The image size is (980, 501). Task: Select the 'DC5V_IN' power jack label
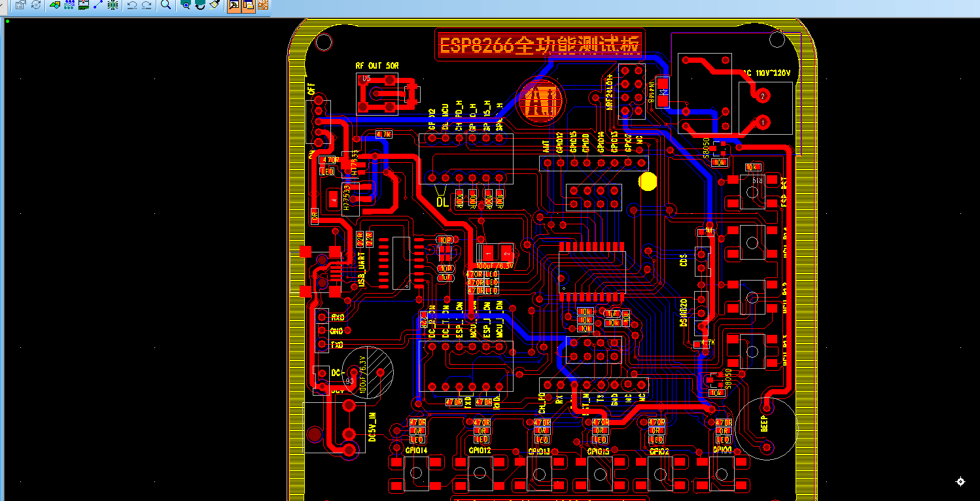[372, 427]
